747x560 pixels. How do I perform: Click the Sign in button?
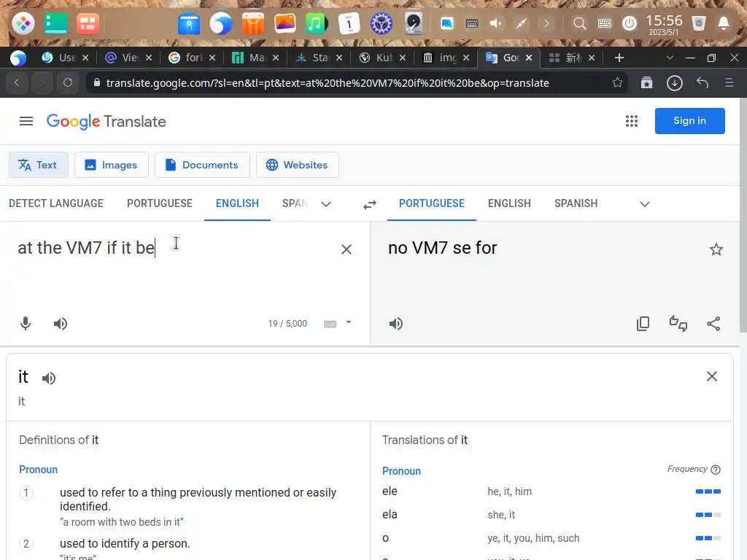click(x=689, y=121)
